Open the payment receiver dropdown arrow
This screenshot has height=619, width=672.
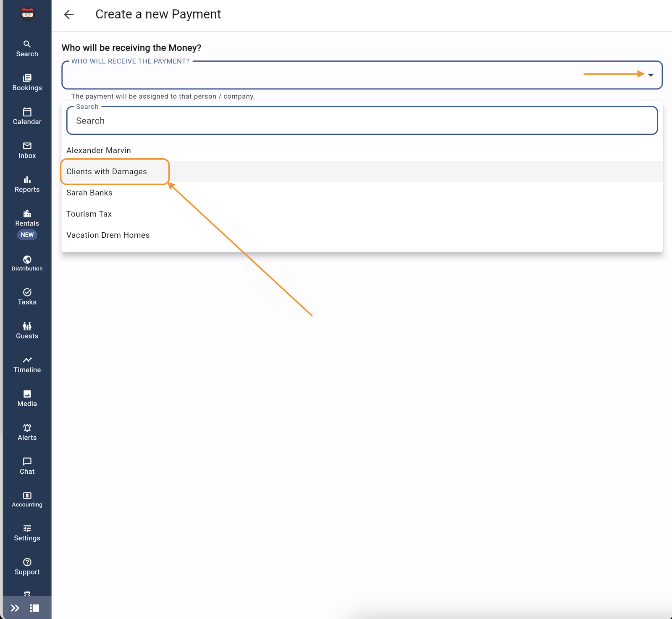click(651, 75)
